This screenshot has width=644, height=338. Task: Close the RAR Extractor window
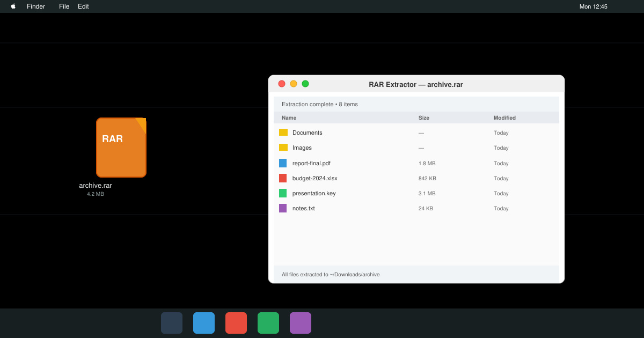pos(282,84)
